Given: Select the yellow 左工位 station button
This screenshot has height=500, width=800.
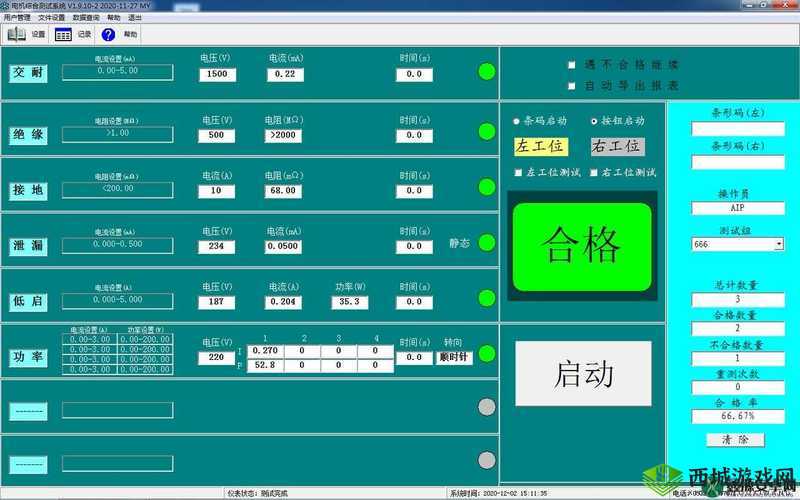Looking at the screenshot, I should [x=540, y=146].
